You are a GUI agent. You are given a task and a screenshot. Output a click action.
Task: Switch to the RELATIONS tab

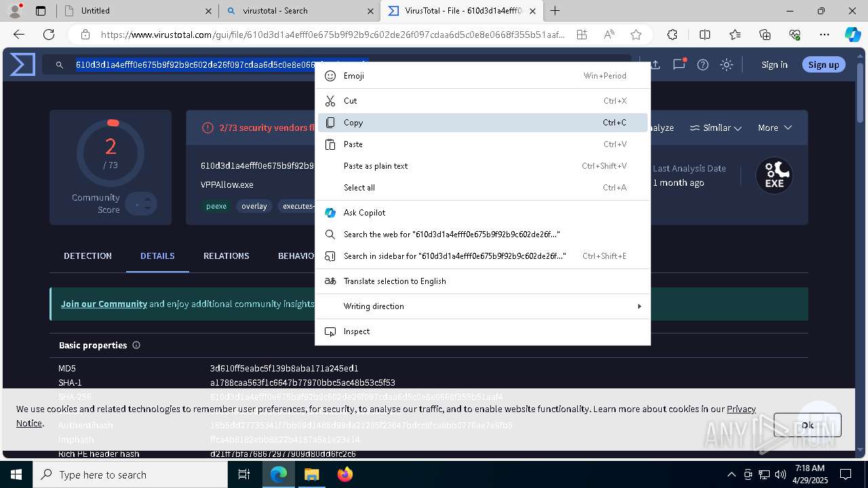226,256
